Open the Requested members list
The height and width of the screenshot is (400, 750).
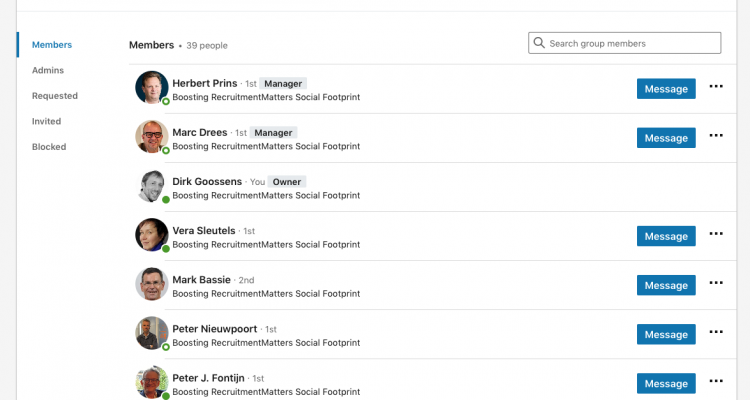point(55,96)
